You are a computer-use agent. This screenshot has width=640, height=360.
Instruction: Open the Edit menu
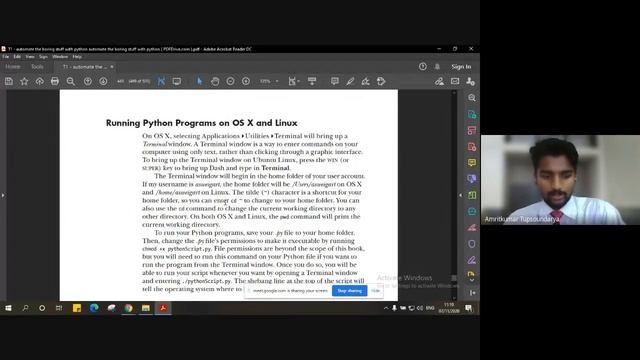17,57
